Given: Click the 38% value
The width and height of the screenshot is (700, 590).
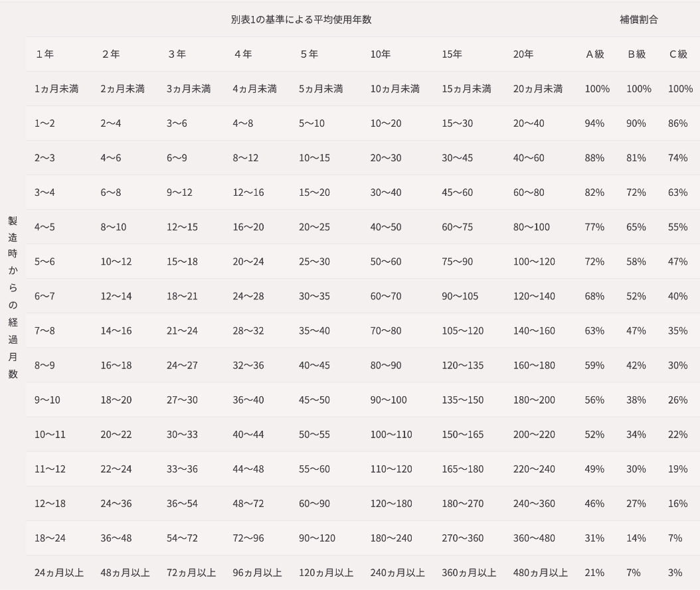Looking at the screenshot, I should pyautogui.click(x=636, y=400).
